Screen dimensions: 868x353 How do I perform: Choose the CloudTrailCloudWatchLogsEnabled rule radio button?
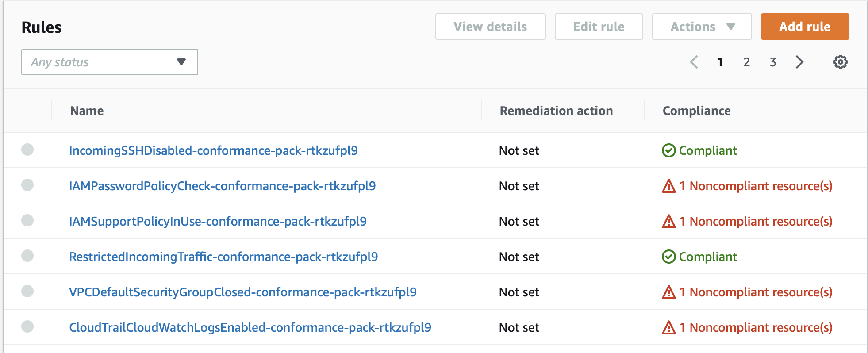27,327
